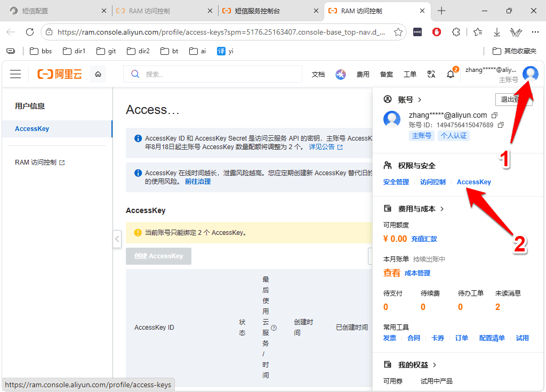The height and width of the screenshot is (392, 546).
Task: Copy the email address using the copy icon
Action: pos(494,115)
